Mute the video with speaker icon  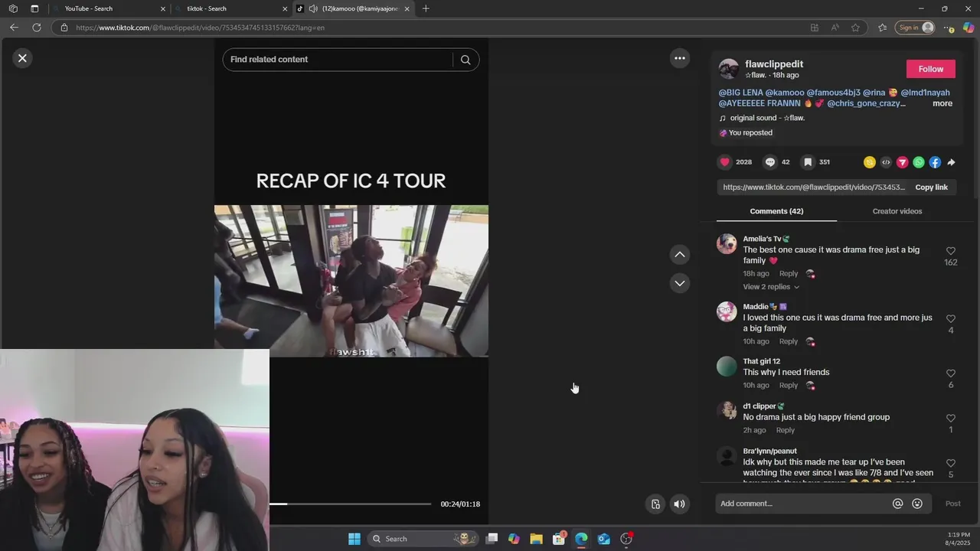(679, 504)
